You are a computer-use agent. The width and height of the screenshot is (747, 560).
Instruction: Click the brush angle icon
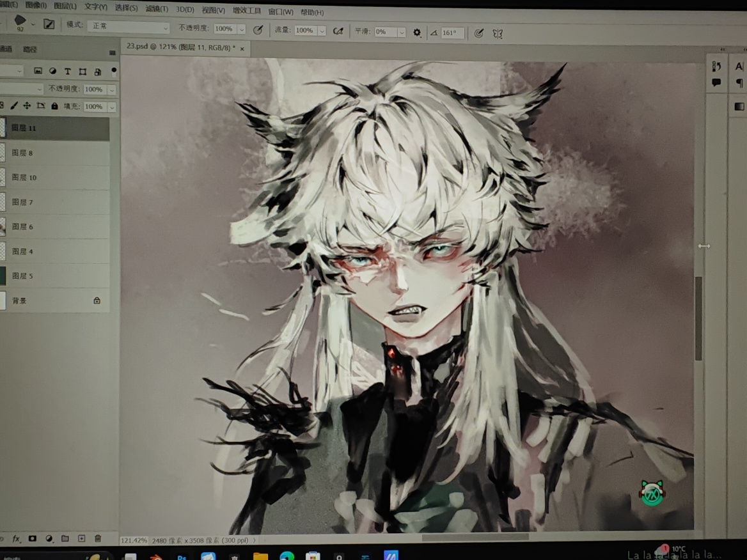point(434,33)
